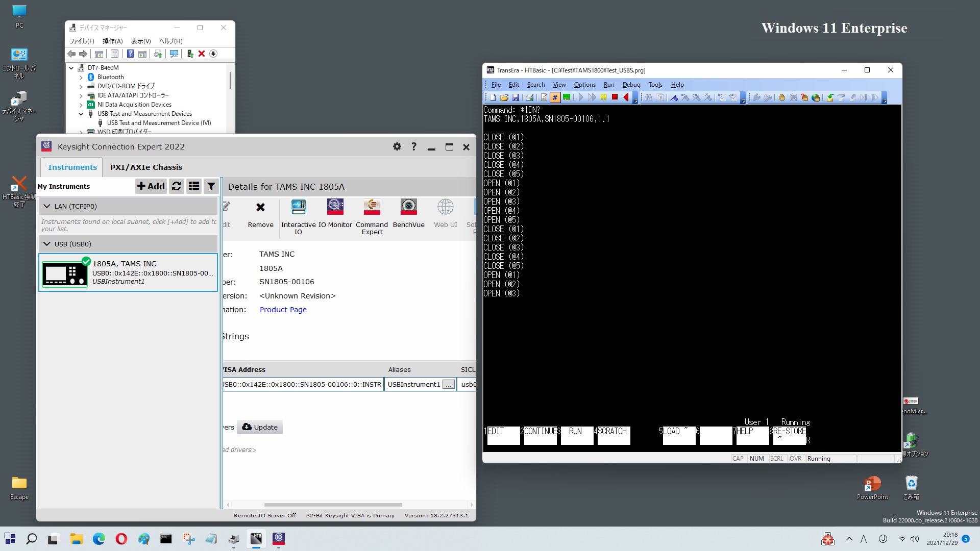Open the Tools menu in HTBasic
Viewport: 980px width, 551px height.
click(655, 85)
